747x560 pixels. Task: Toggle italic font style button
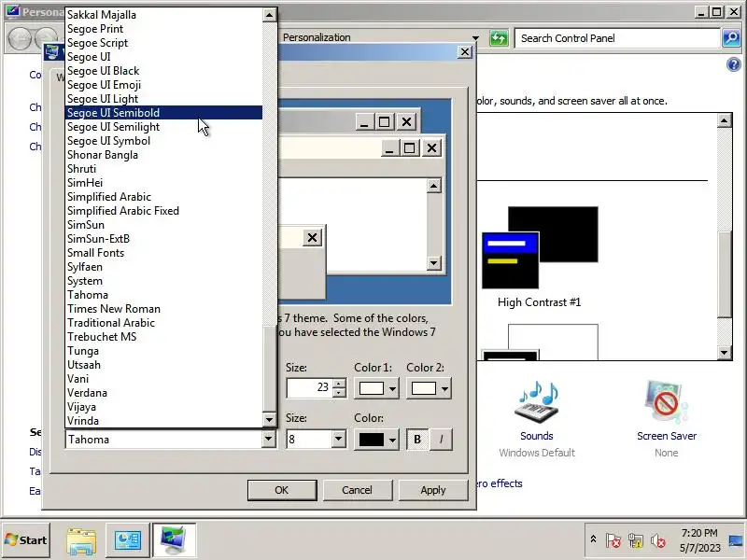pos(441,439)
